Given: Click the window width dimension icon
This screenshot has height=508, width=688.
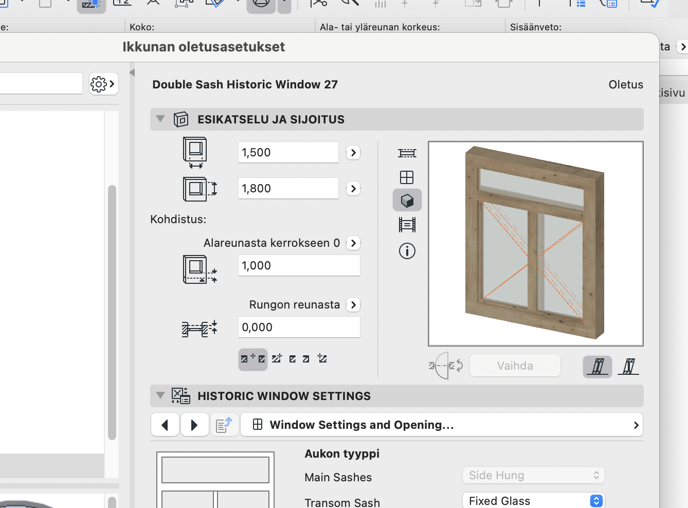Looking at the screenshot, I should 195,153.
